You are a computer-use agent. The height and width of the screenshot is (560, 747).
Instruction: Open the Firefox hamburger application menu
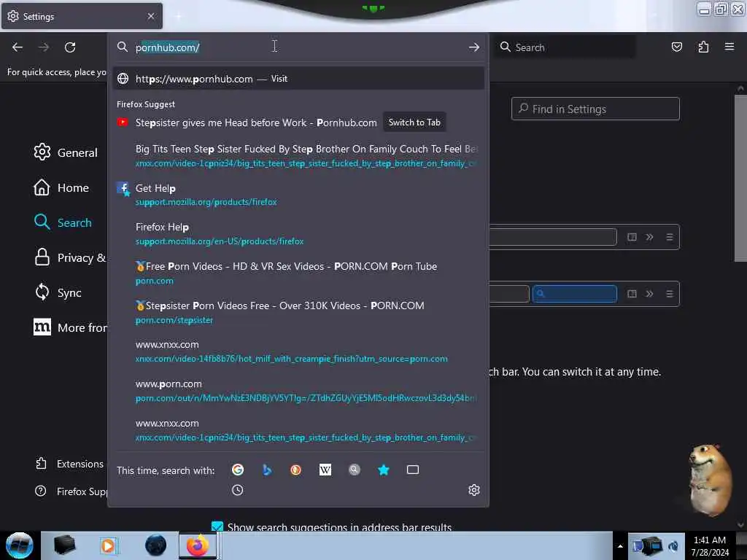[729, 47]
